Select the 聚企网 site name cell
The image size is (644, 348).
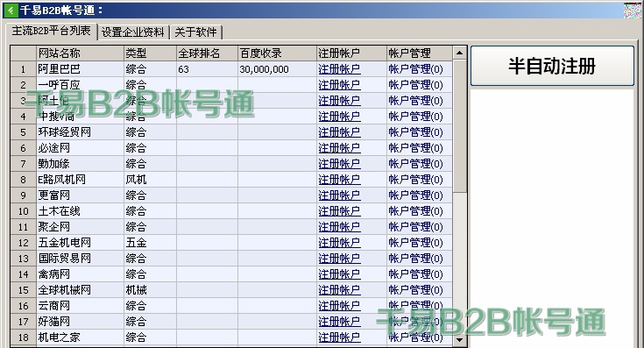(x=80, y=227)
